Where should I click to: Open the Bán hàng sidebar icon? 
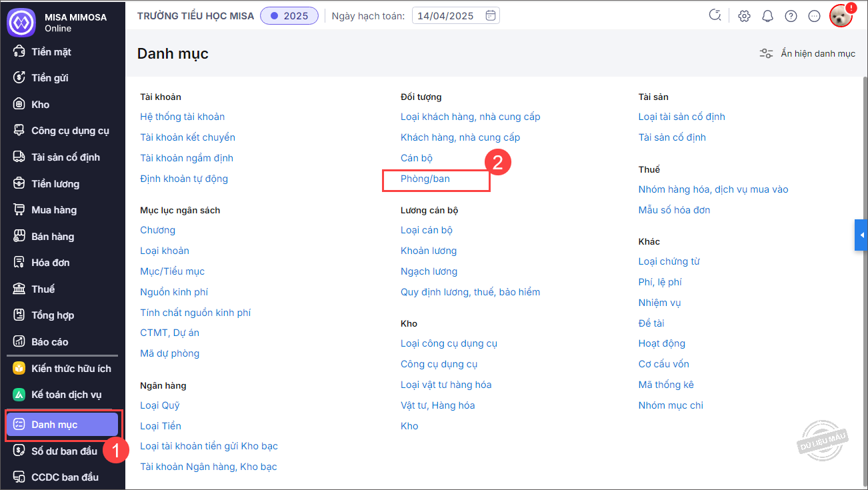coord(19,236)
